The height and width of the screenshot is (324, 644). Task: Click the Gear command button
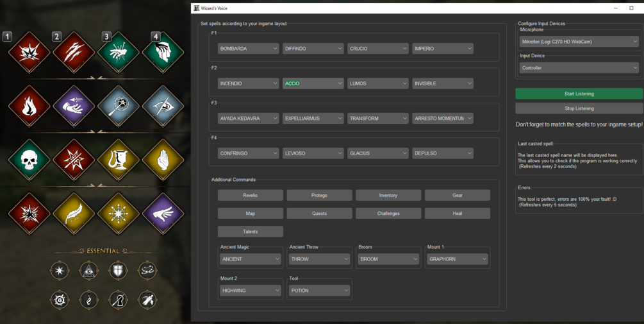(x=458, y=195)
